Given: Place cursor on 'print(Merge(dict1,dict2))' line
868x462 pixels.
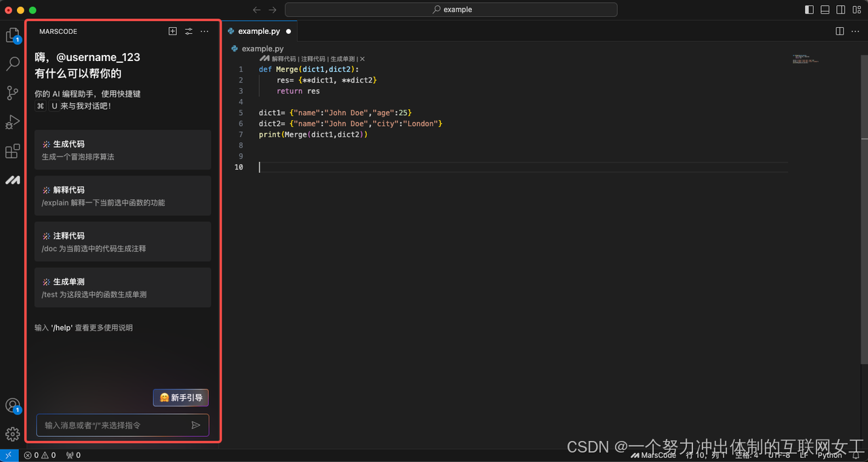Looking at the screenshot, I should point(313,134).
